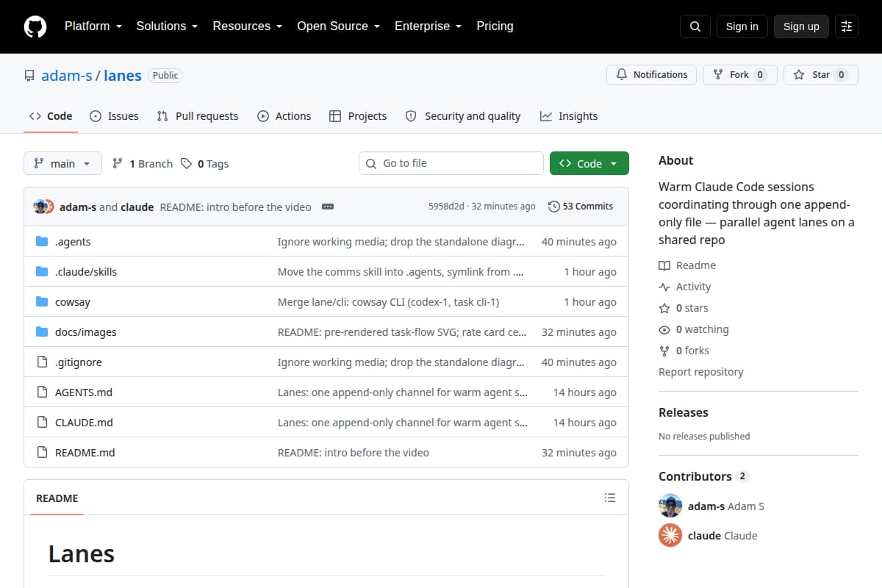Click the AGENTS.md file icon
Image resolution: width=882 pixels, height=588 pixels.
(x=42, y=392)
